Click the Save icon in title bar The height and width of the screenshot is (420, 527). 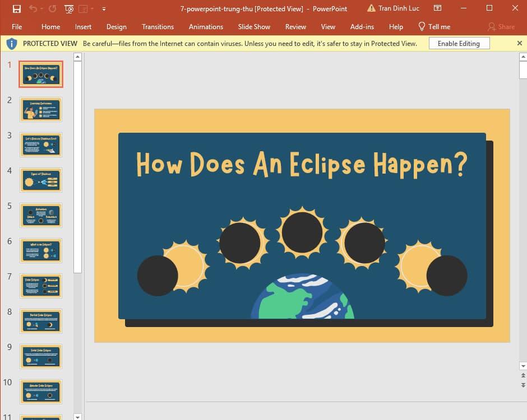tap(16, 8)
